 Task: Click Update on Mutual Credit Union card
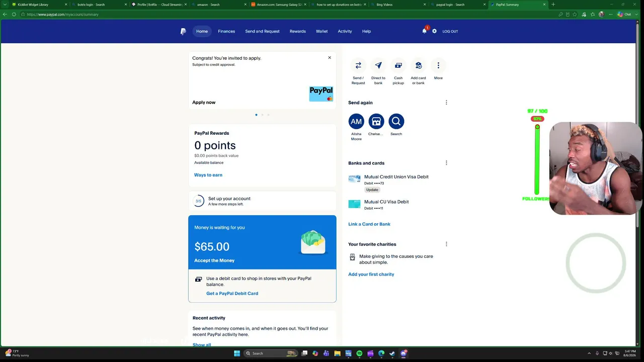[x=372, y=190]
